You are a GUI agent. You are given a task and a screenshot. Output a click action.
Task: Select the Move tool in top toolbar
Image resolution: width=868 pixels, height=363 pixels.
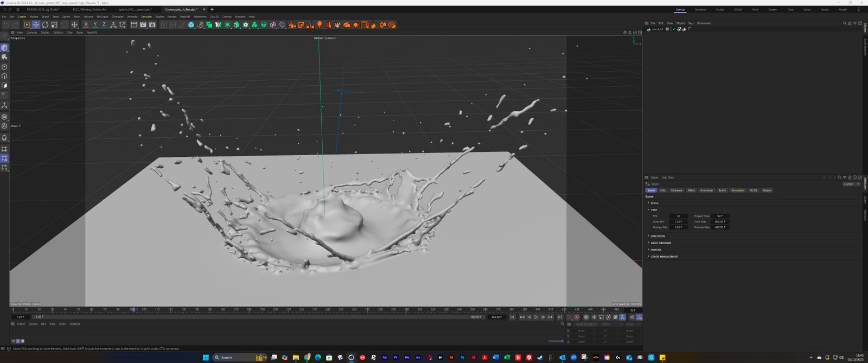click(36, 25)
